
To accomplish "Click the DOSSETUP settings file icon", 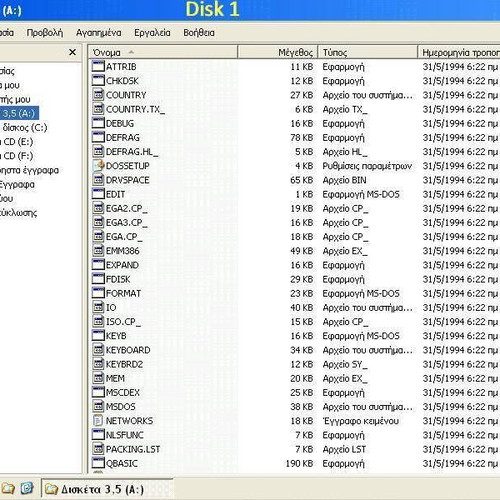I will coord(98,166).
